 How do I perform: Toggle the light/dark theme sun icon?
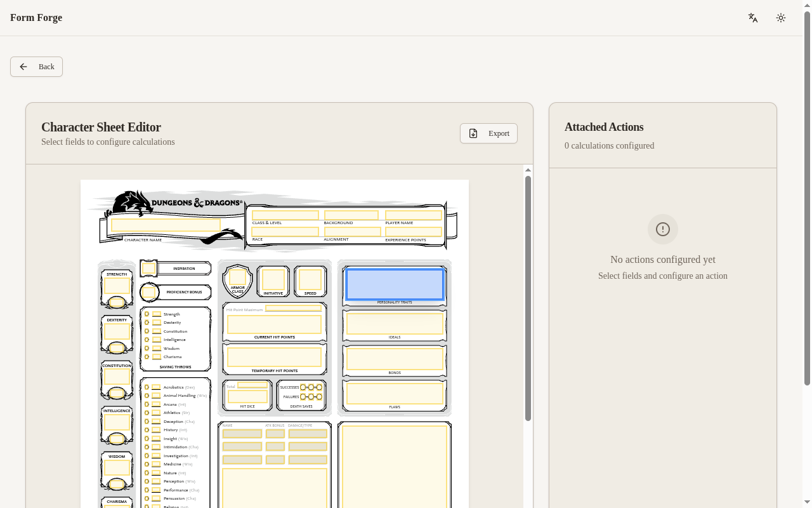(x=781, y=18)
